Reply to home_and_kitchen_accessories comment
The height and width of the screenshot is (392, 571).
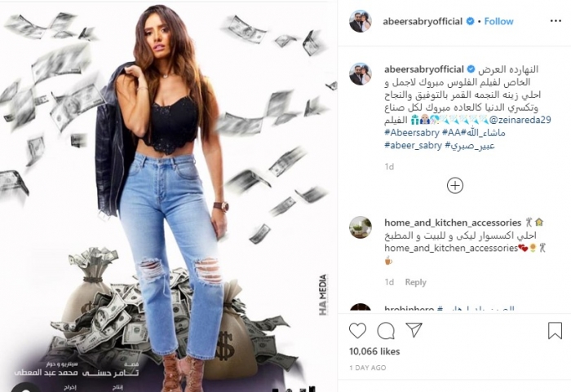pos(415,282)
